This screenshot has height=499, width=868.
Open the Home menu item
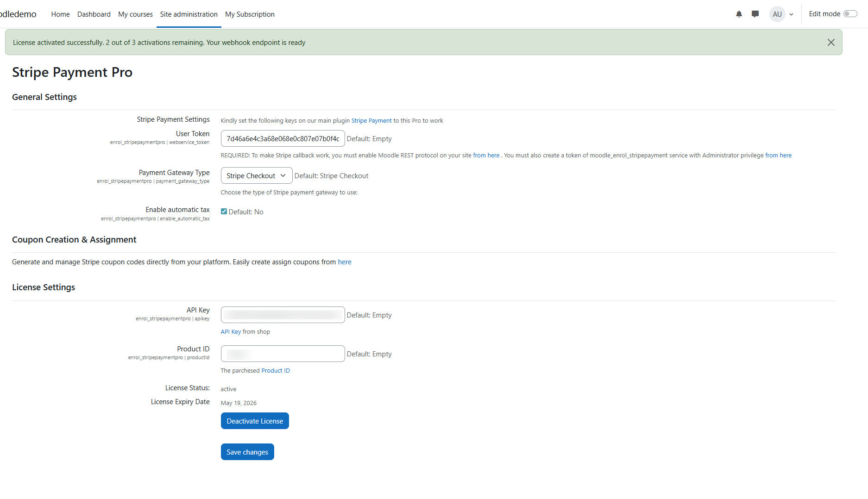tap(60, 14)
